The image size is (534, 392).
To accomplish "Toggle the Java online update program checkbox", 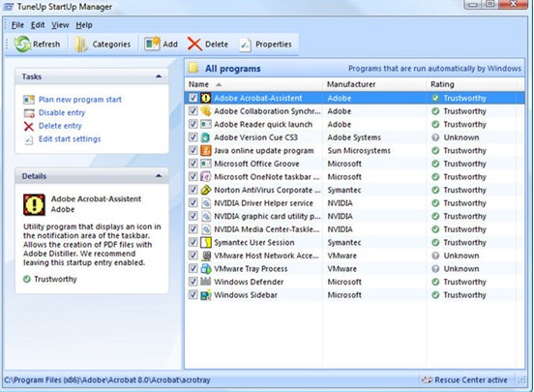I will 193,150.
